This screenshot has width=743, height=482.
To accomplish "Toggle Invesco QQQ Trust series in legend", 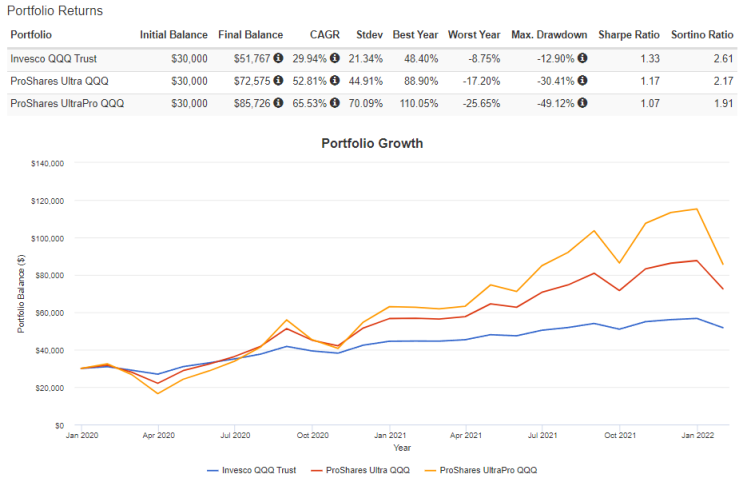I will click(x=252, y=470).
